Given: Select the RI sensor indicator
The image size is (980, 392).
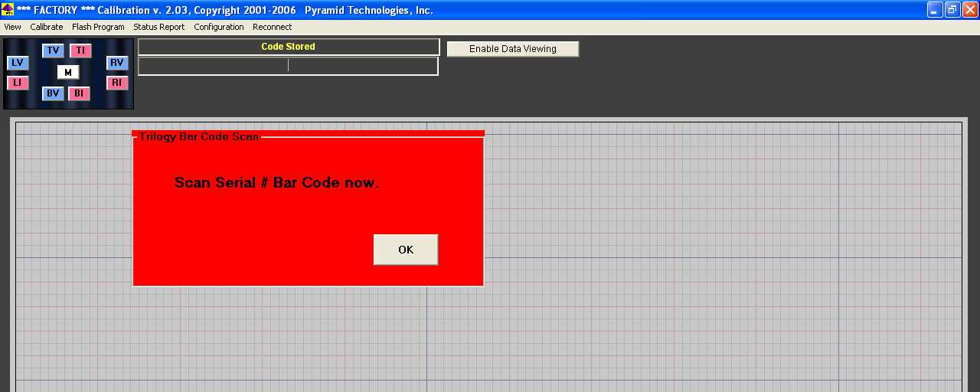Looking at the screenshot, I should click(x=117, y=83).
